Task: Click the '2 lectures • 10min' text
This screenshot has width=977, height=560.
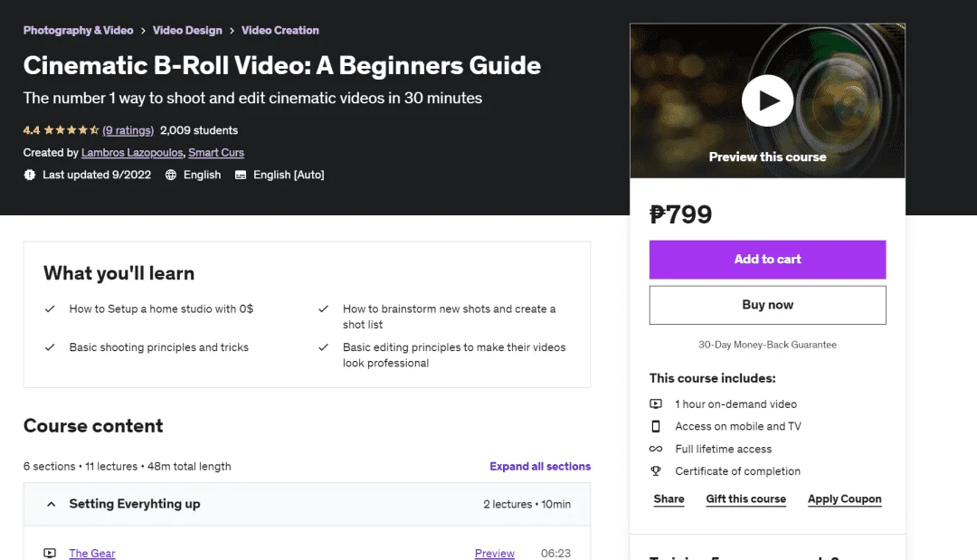Action: [x=526, y=504]
